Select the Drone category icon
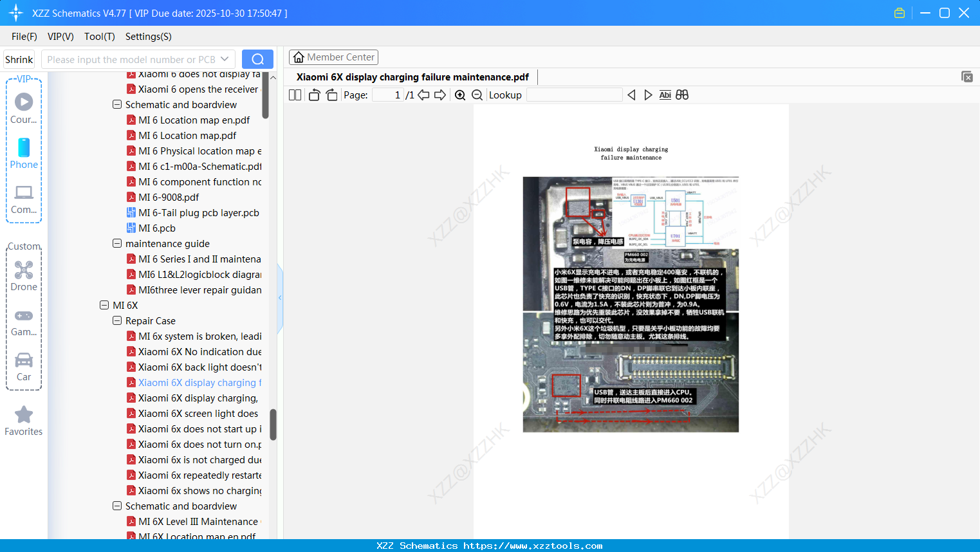 click(x=24, y=276)
